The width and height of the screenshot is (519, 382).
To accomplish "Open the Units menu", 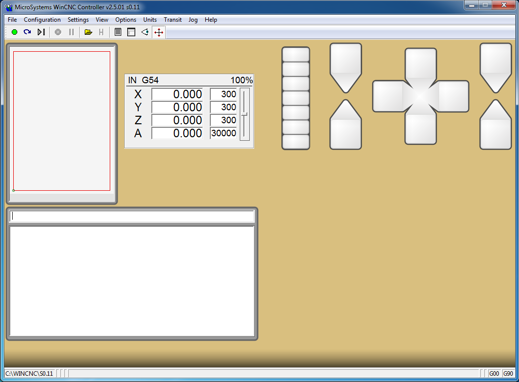I will tap(150, 20).
